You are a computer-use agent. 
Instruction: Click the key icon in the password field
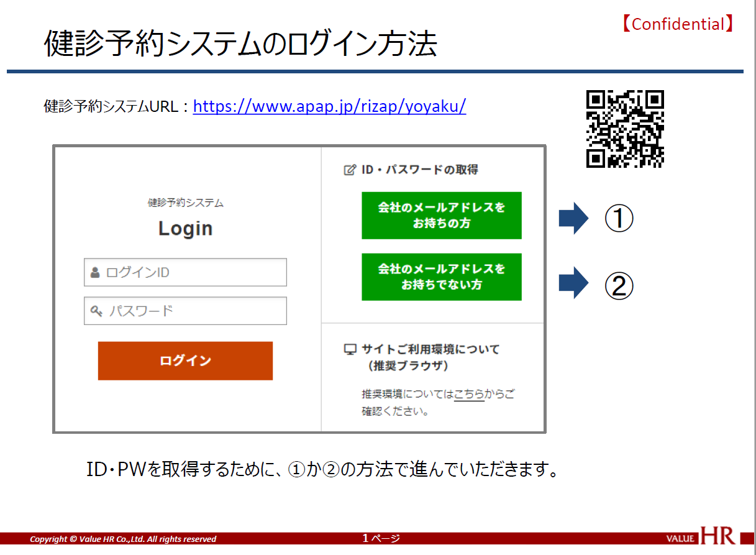(x=96, y=311)
